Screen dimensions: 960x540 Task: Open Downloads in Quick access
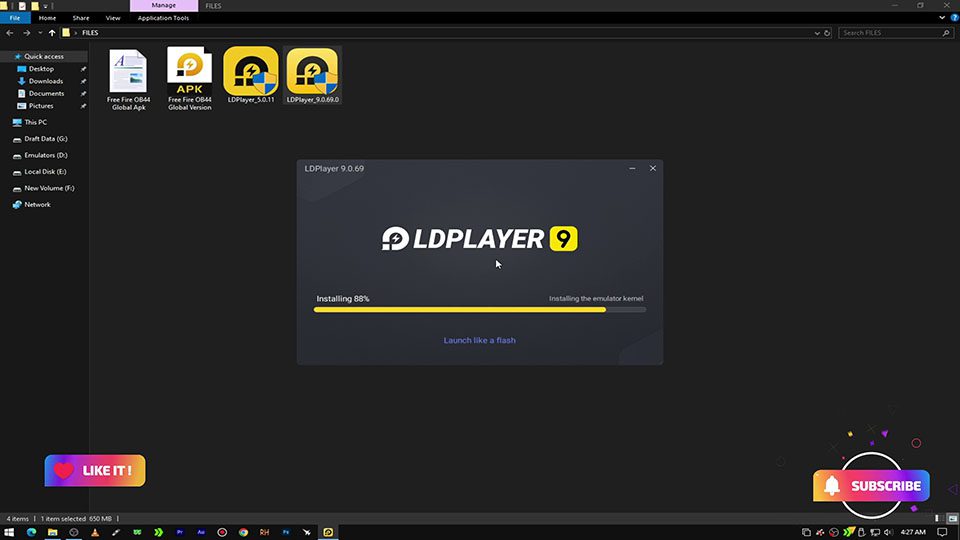coord(46,81)
